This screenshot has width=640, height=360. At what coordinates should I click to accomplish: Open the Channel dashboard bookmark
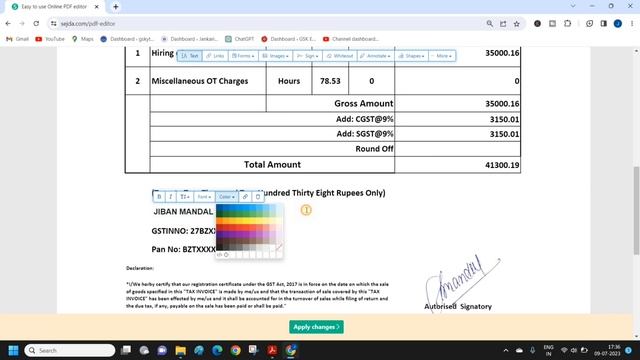[351, 39]
